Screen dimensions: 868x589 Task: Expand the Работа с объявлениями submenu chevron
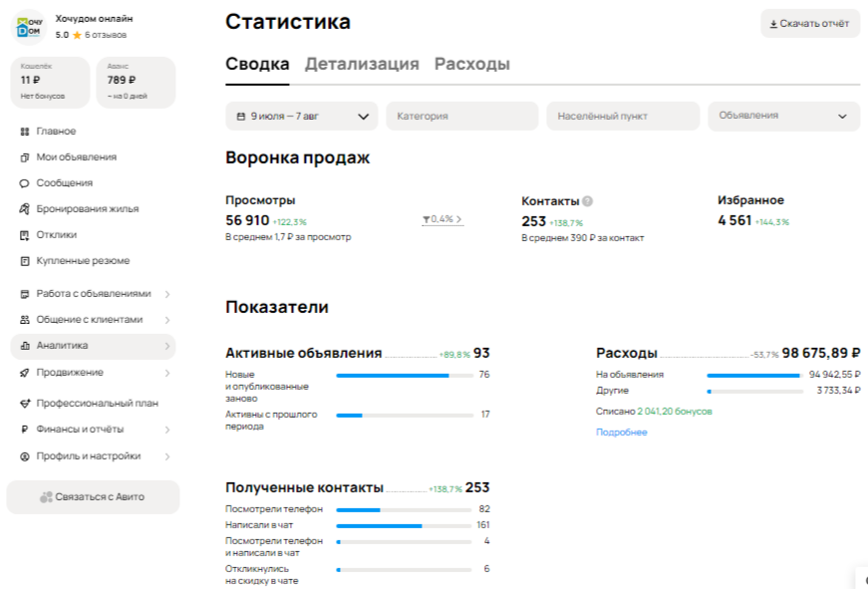tap(167, 294)
